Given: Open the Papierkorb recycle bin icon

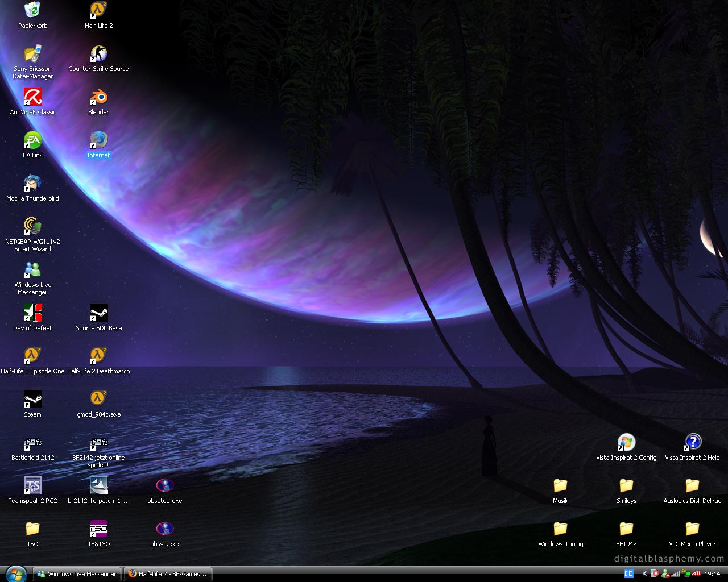Looking at the screenshot, I should tap(32, 10).
